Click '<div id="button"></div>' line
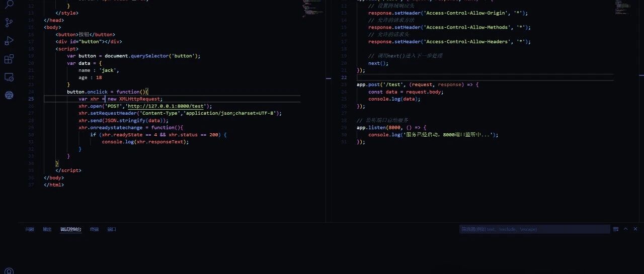This screenshot has width=644, height=274. pyautogui.click(x=89, y=42)
